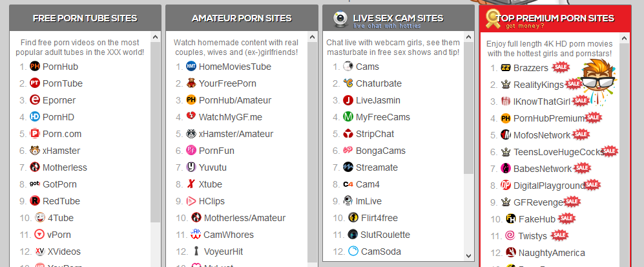This screenshot has height=267, width=644.
Task: Click the free tube list scrollbar up arrow
Action: point(156,38)
